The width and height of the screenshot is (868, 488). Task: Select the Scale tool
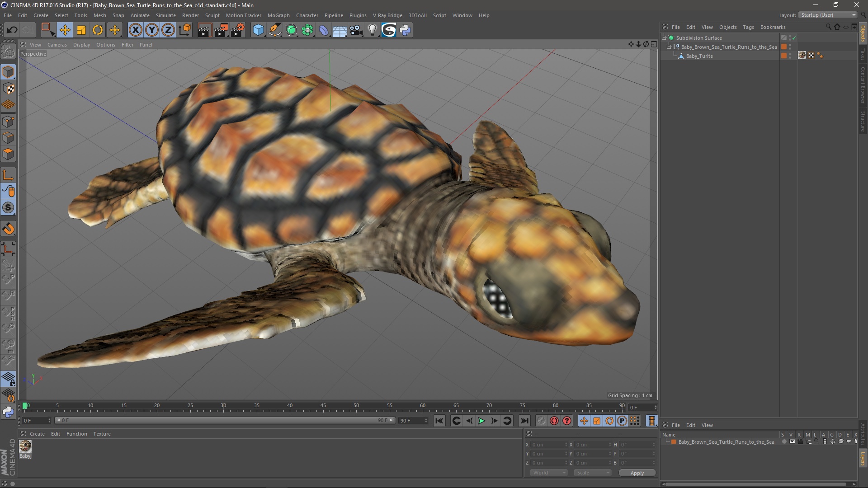(81, 30)
